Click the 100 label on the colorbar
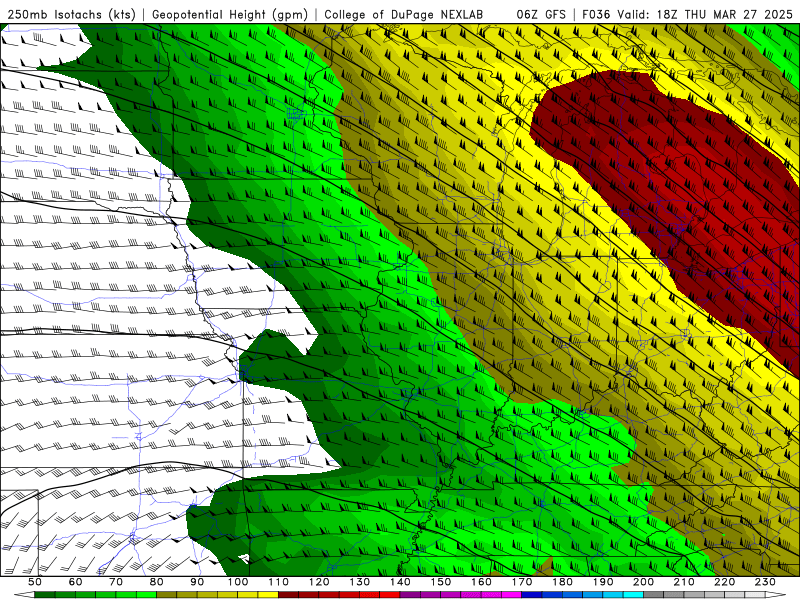Image resolution: width=800 pixels, height=600 pixels. pos(238,582)
